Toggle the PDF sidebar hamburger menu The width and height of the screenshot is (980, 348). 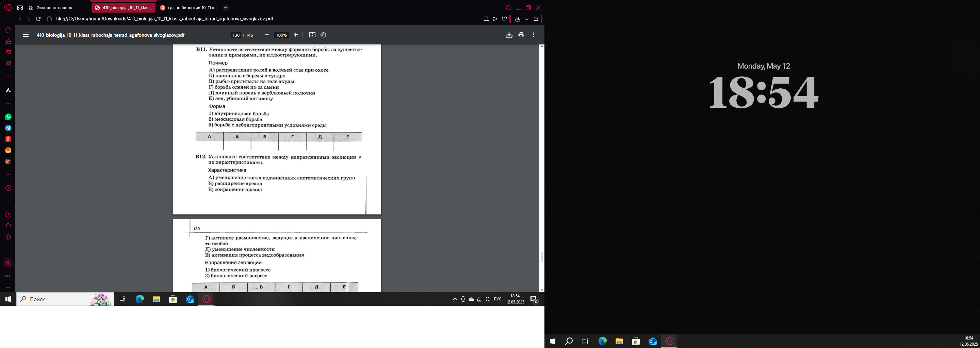tap(26, 35)
